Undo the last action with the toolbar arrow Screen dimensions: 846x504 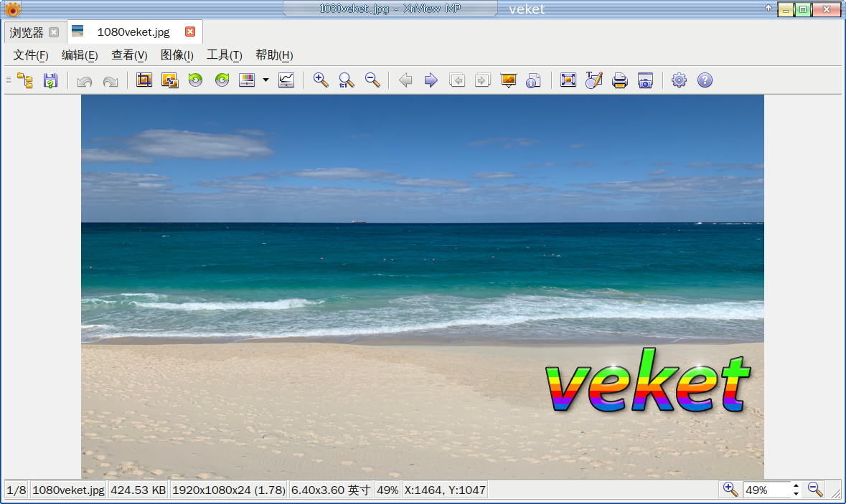pos(85,81)
